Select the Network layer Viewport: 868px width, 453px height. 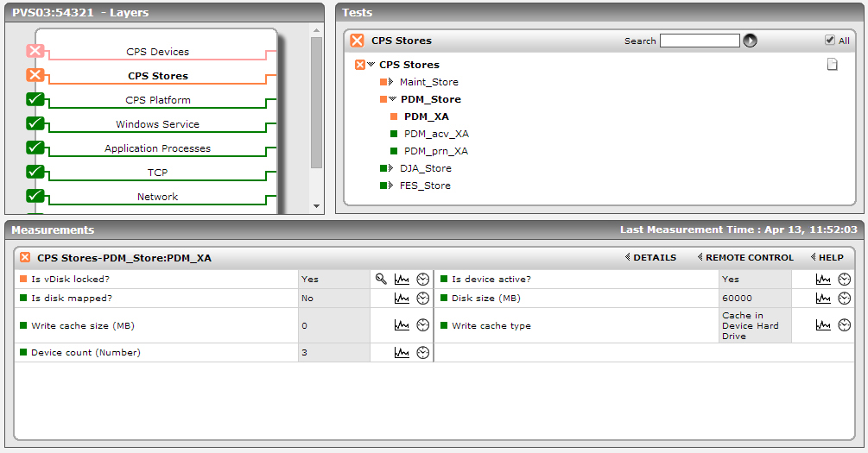[158, 197]
